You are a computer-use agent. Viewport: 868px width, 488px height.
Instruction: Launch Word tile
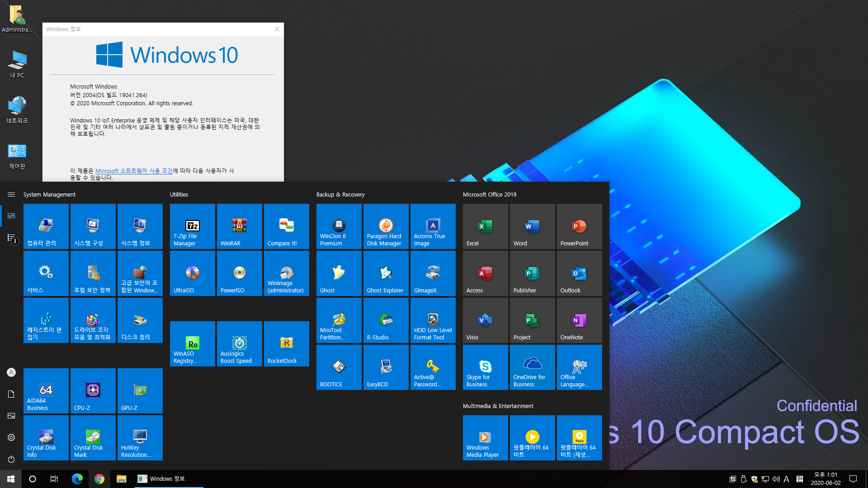click(x=533, y=226)
